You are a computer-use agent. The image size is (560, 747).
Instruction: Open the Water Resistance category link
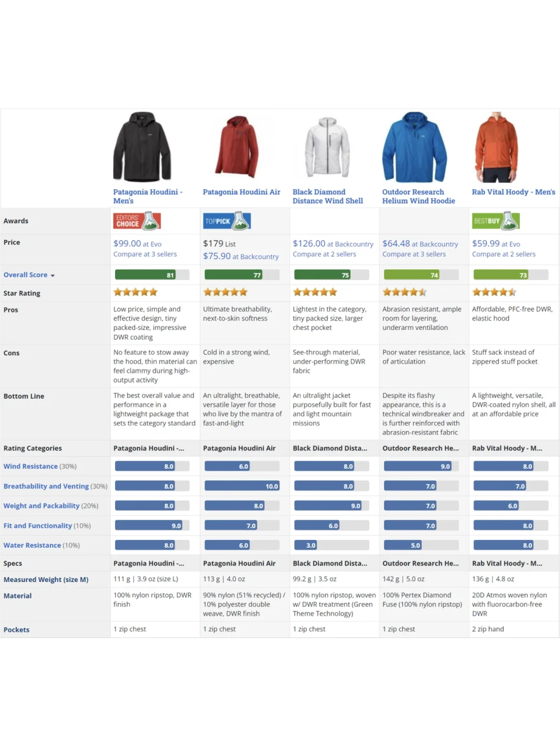[x=32, y=545]
